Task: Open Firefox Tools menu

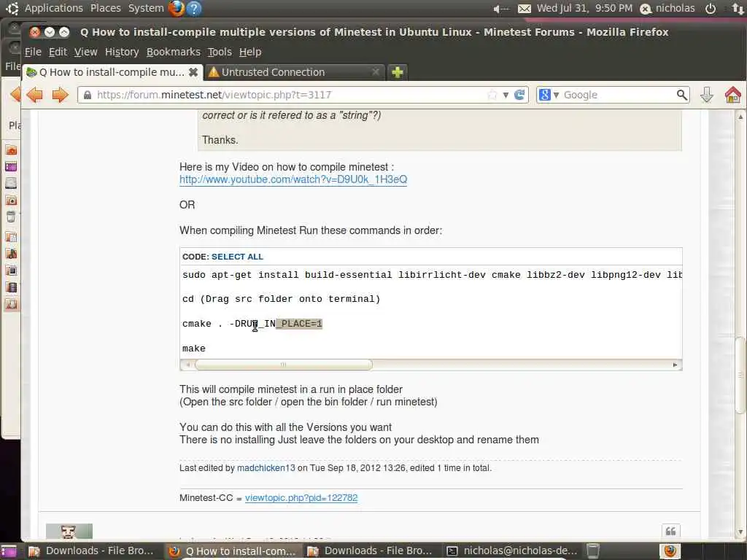Action: (x=220, y=52)
